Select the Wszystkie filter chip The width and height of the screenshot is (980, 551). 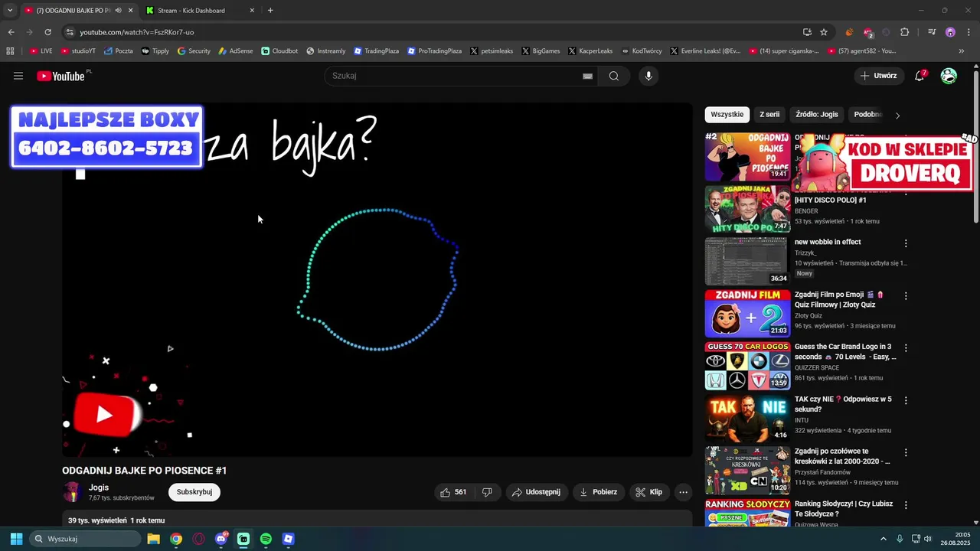coord(727,115)
